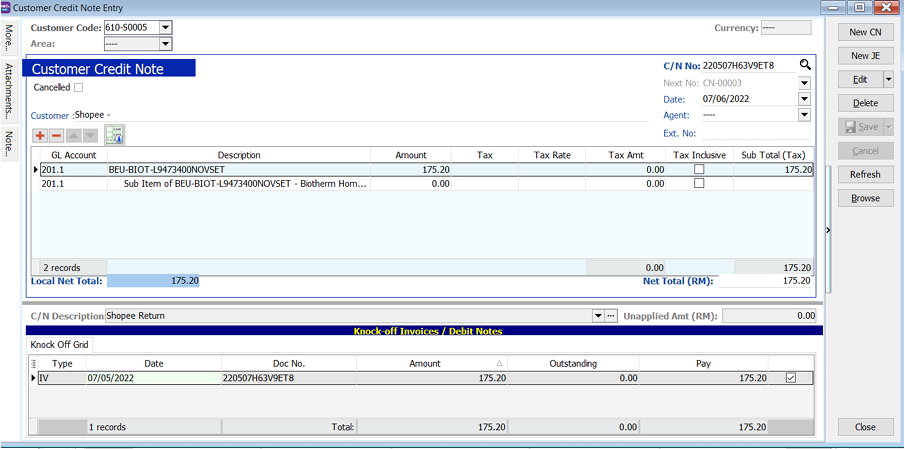
Task: Open the Agent dropdown list
Action: pos(804,115)
